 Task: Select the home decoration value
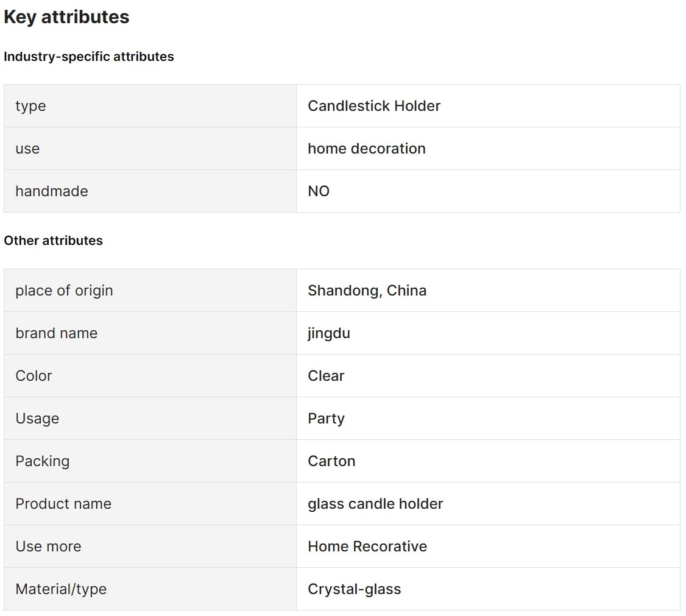[x=367, y=148]
